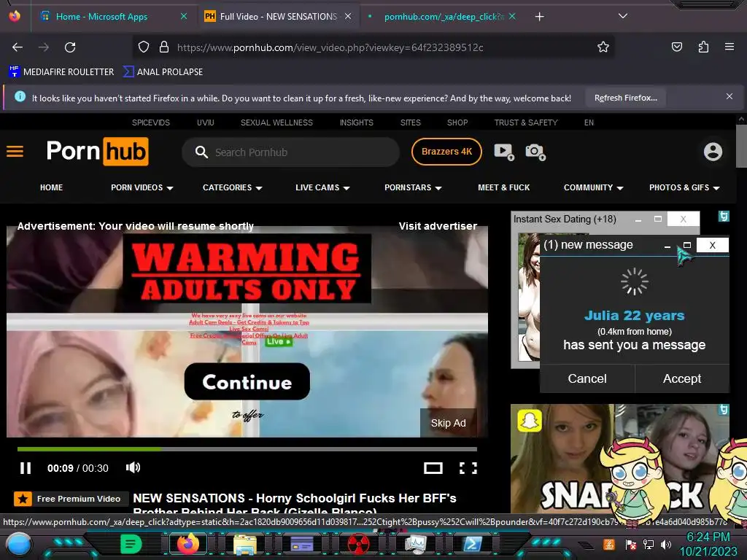Viewport: 747px width, 560px height.
Task: Click Cancel on the new message popup
Action: [x=587, y=378]
